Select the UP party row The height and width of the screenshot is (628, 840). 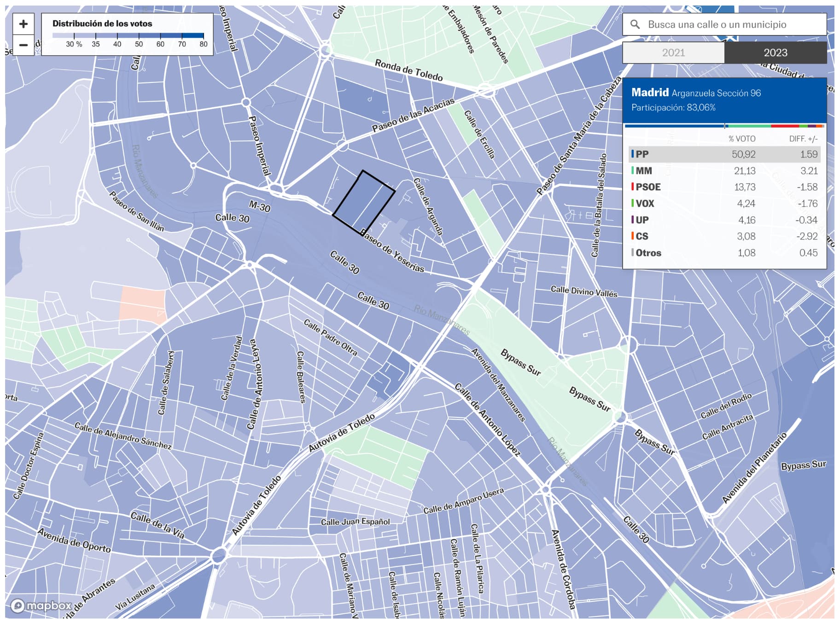pos(724,220)
